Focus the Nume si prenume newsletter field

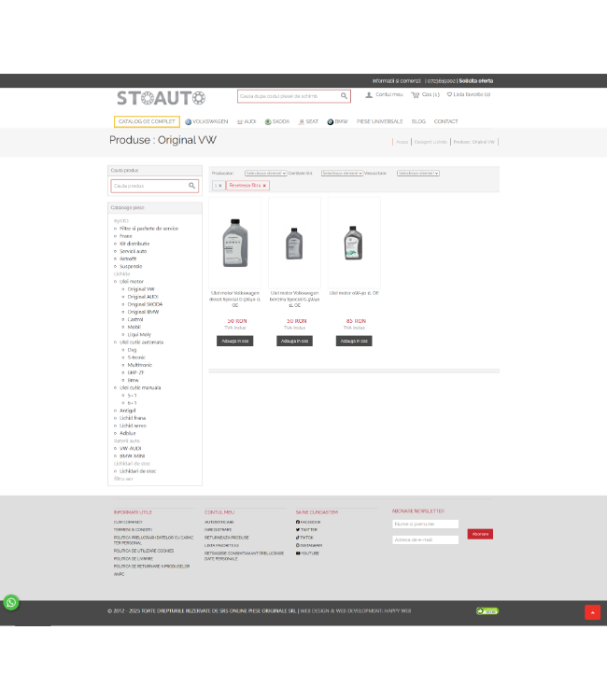tap(425, 525)
